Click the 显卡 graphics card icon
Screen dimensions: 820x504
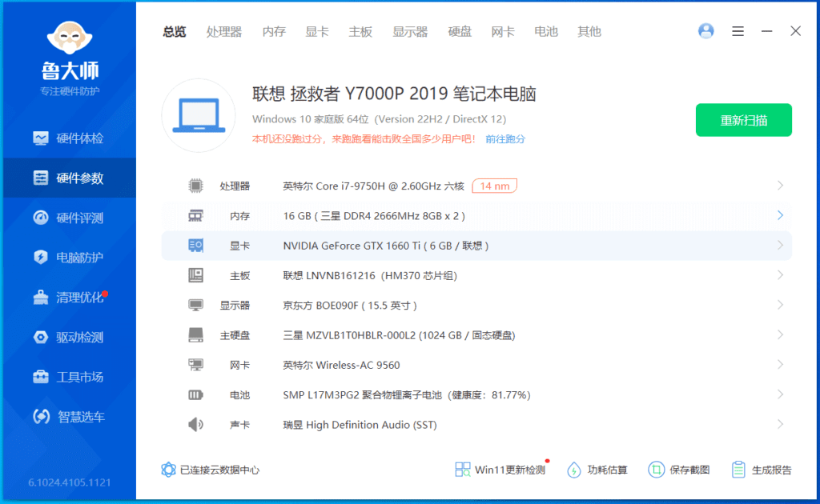pos(195,246)
